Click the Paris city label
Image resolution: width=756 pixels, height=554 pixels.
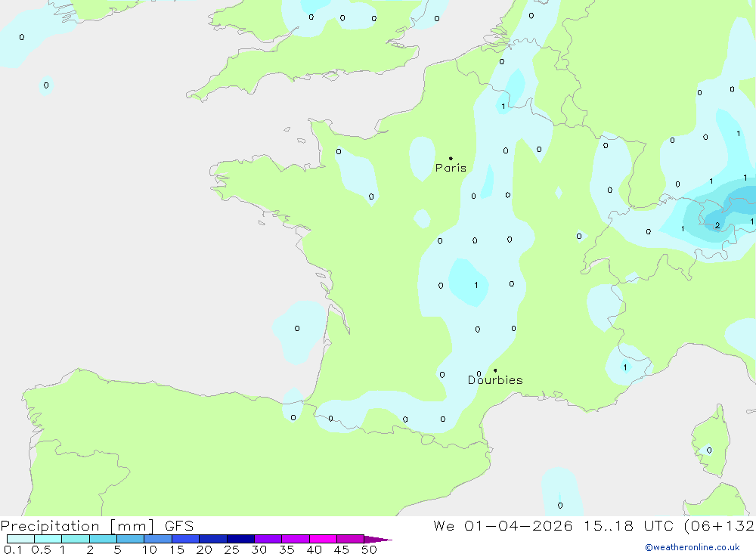[x=451, y=168]
